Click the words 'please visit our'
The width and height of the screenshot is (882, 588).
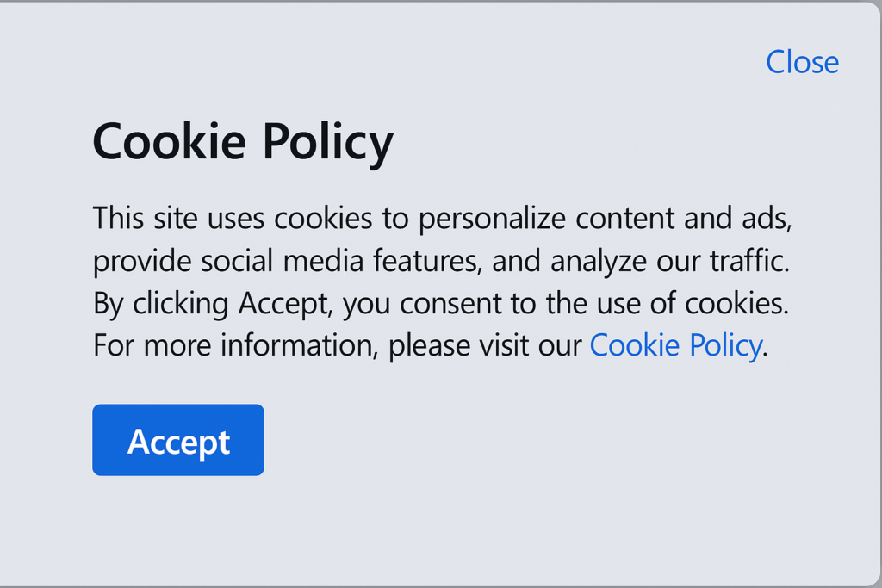pos(486,346)
